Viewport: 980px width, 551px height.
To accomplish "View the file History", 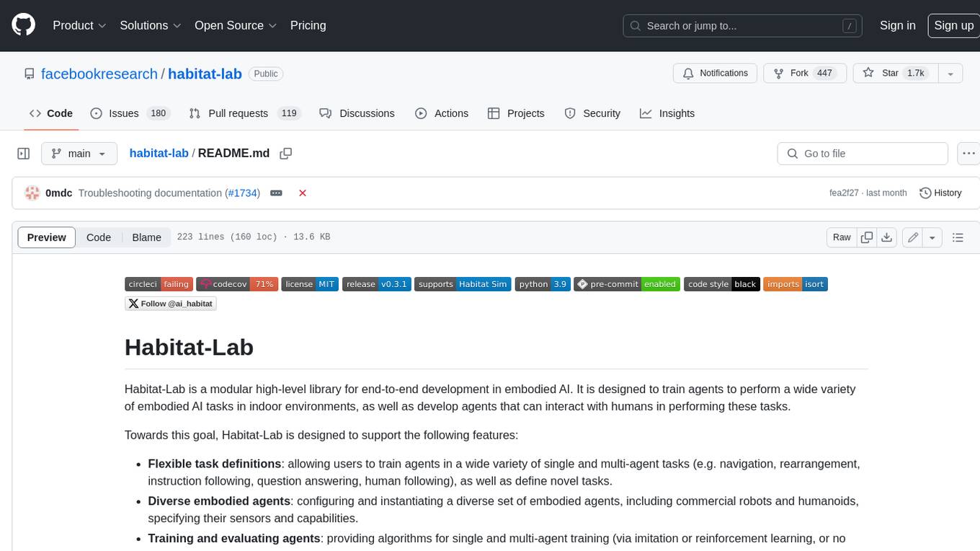I will [940, 193].
